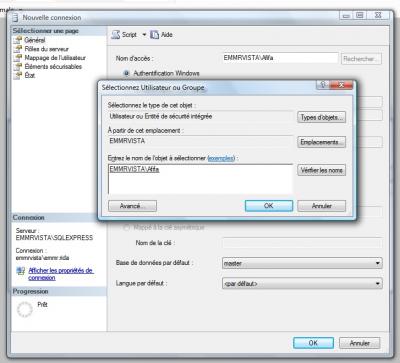Expand the Script dropdown arrow

[144, 34]
